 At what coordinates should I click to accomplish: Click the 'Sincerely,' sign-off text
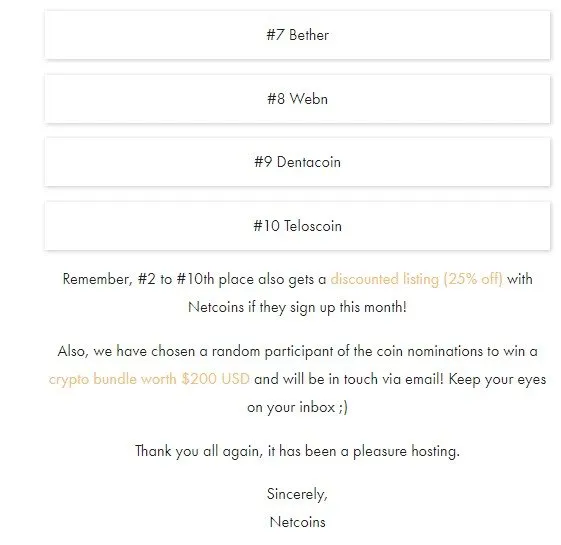[297, 494]
